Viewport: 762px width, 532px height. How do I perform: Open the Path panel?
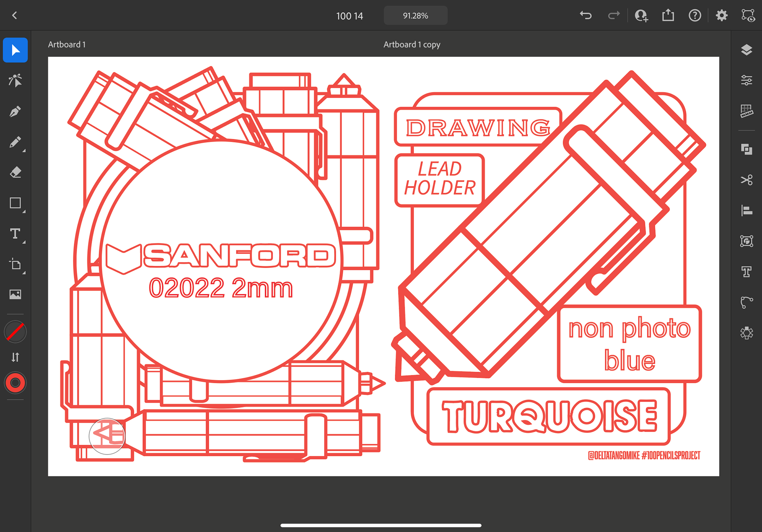pyautogui.click(x=747, y=302)
